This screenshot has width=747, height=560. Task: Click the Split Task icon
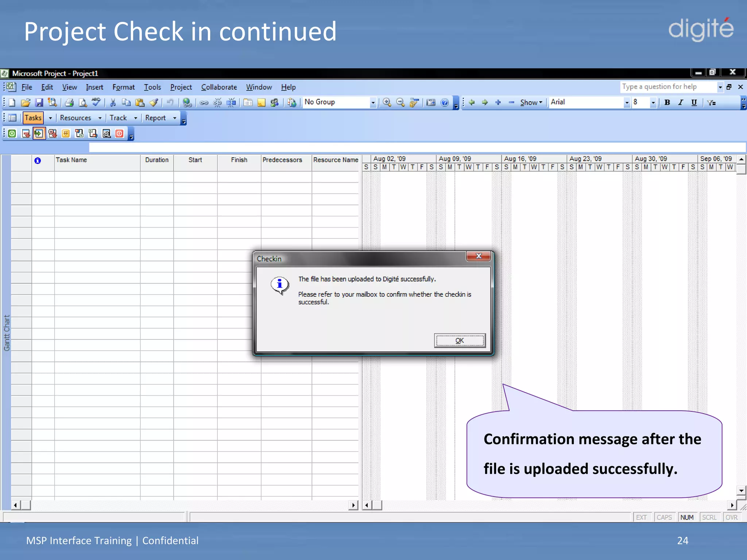(x=231, y=102)
